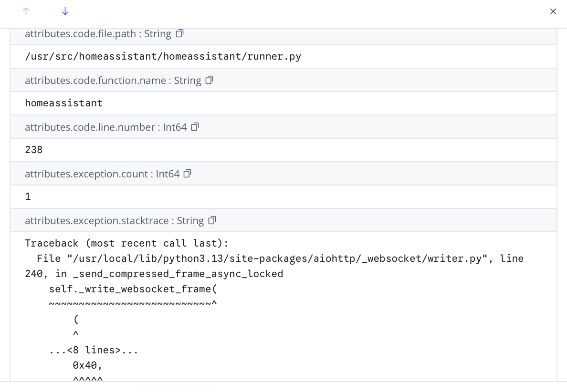Copy the attributes.exception.count value
Image resolution: width=567 pixels, height=392 pixels.
pos(187,174)
